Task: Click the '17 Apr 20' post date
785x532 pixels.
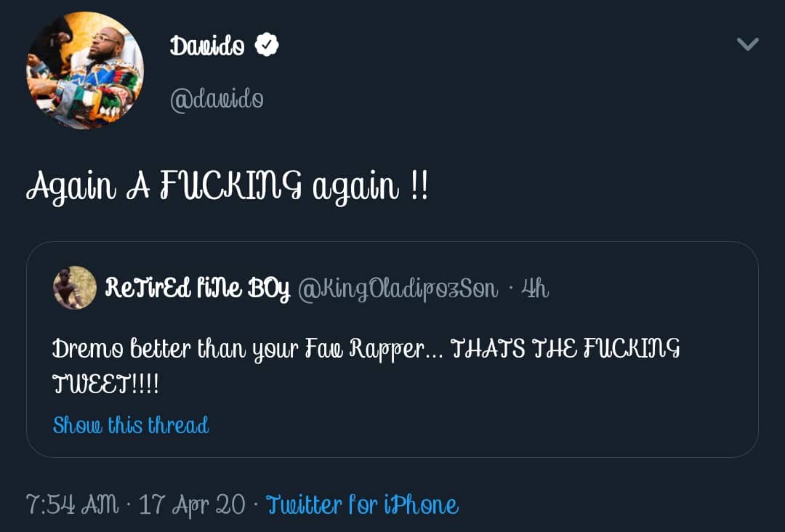Action: [x=192, y=504]
